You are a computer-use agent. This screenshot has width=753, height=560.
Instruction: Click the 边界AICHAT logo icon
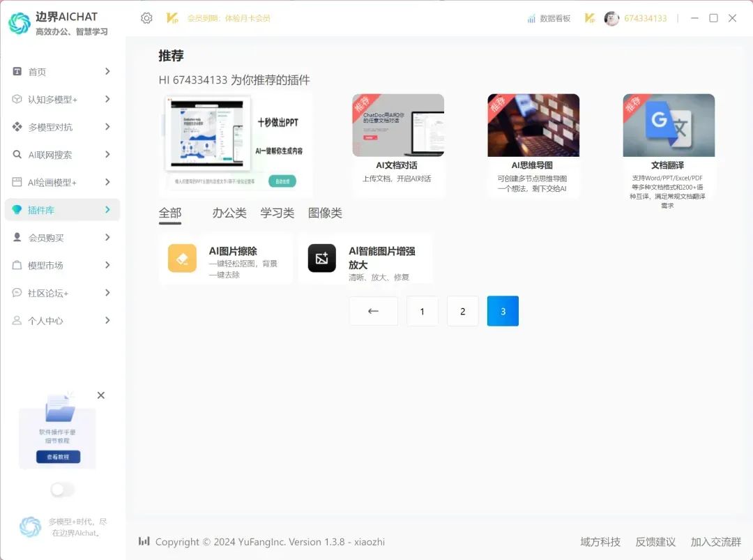19,23
